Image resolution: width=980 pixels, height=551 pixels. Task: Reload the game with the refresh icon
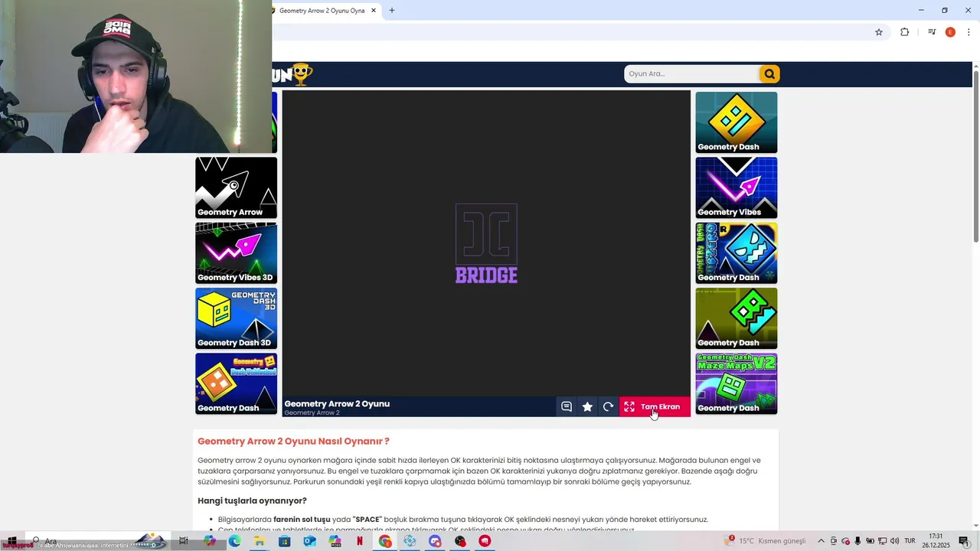pyautogui.click(x=608, y=406)
